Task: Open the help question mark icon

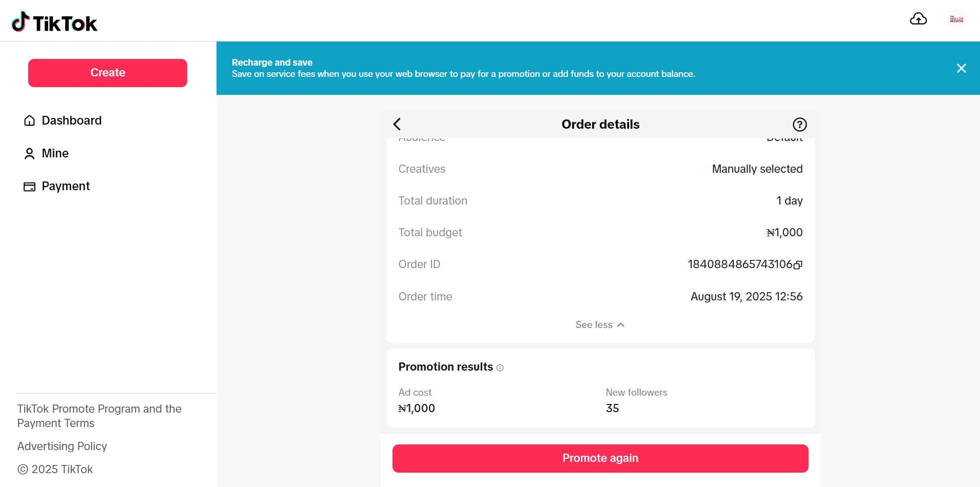Action: (x=799, y=125)
